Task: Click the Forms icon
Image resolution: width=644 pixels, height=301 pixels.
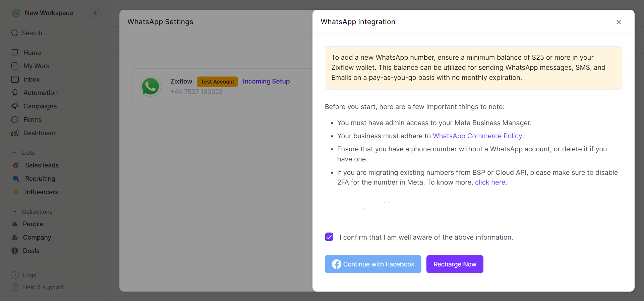Action: click(15, 119)
